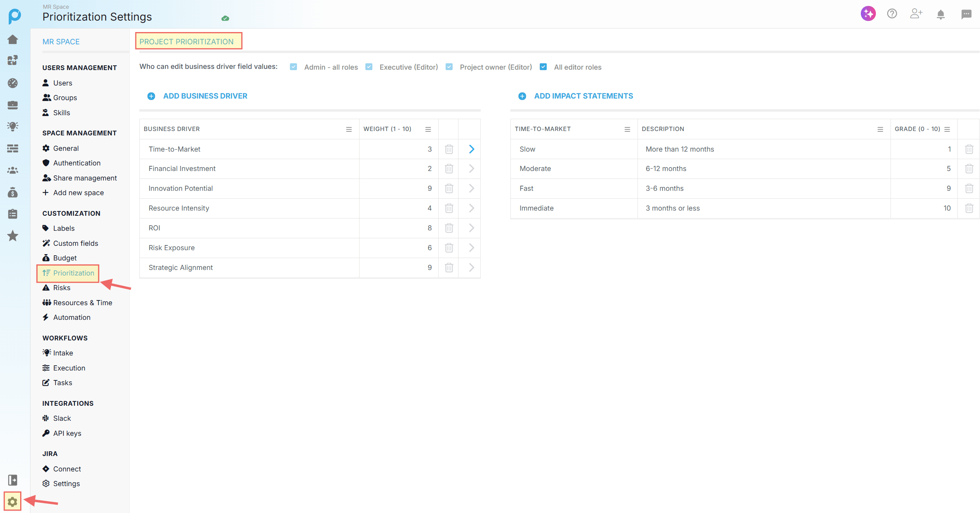Click the invite user icon
The width and height of the screenshot is (980, 513).
pos(916,14)
